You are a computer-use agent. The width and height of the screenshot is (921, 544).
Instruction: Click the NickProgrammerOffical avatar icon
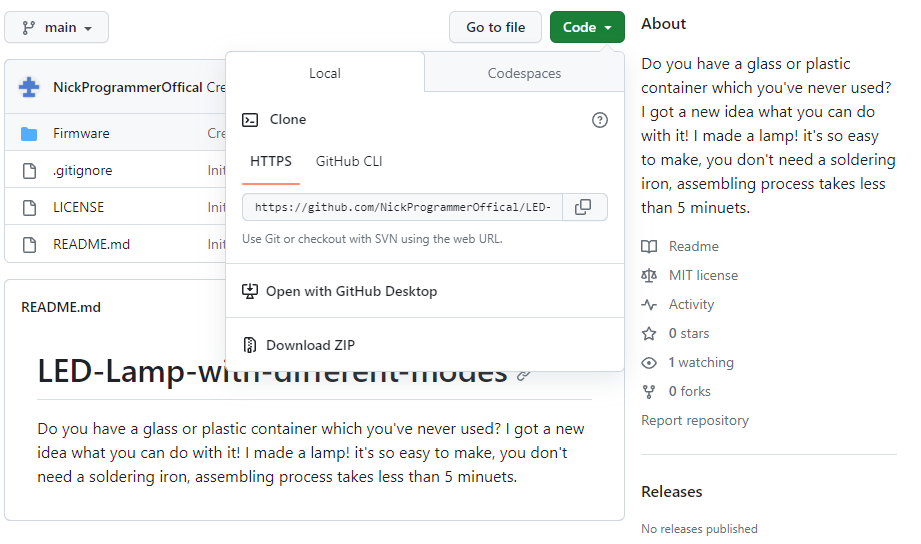tap(29, 87)
